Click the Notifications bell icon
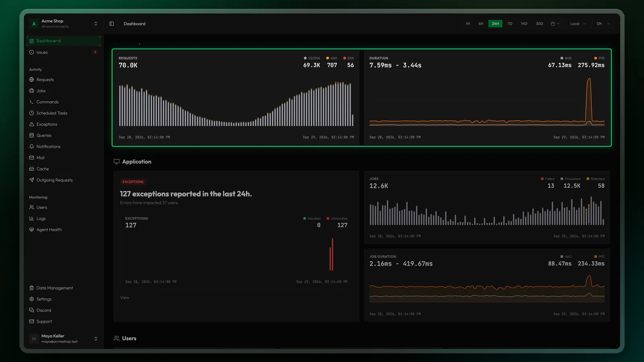The height and width of the screenshot is (362, 644). [31, 147]
